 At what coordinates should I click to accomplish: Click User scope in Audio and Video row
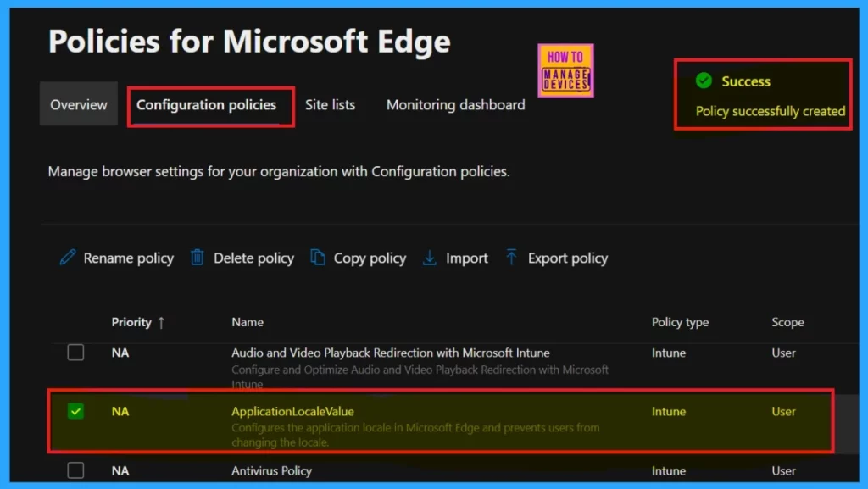click(783, 353)
